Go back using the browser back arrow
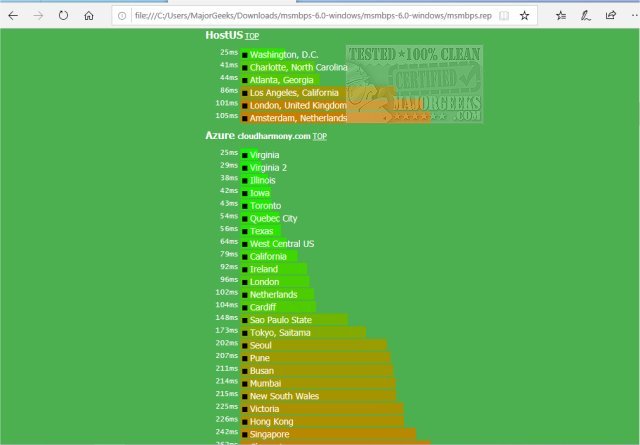640x445 pixels. click(13, 16)
